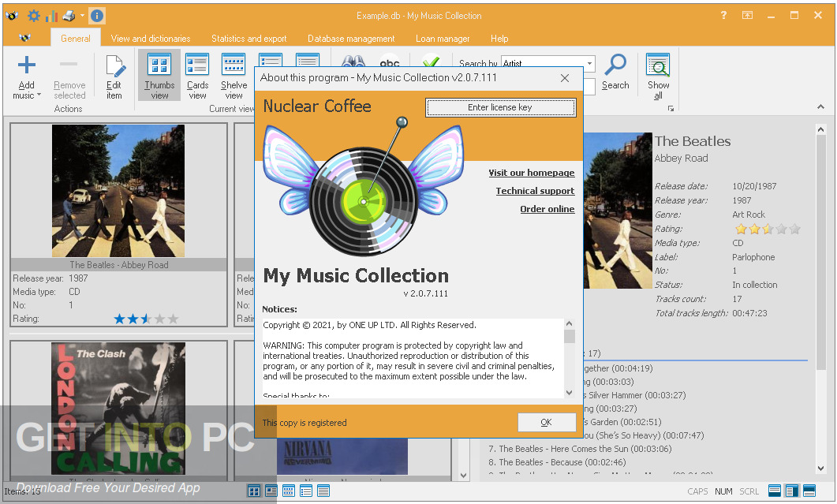Click the abc filter icon
Image resolution: width=837 pixels, height=504 pixels.
pyautogui.click(x=390, y=60)
